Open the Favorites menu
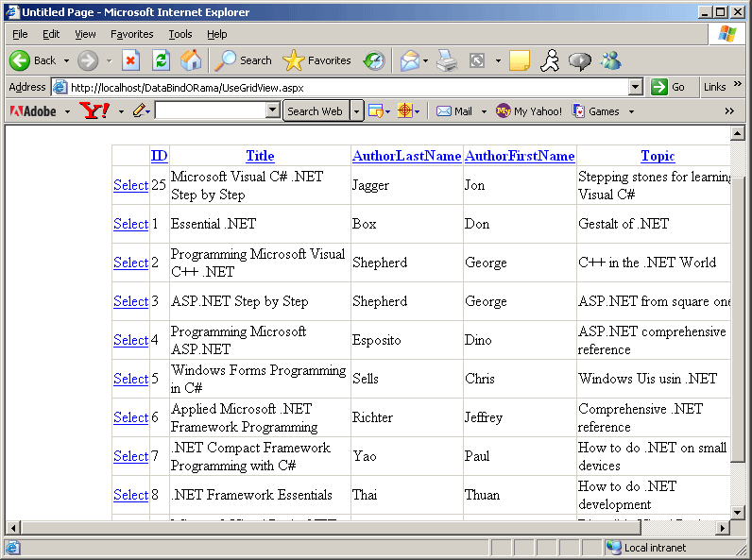The width and height of the screenshot is (752, 560). click(x=131, y=34)
